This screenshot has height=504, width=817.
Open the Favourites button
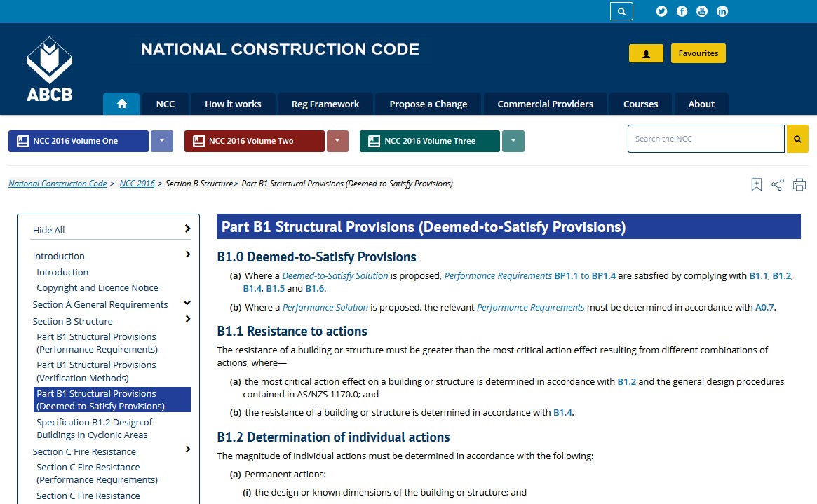tap(698, 53)
